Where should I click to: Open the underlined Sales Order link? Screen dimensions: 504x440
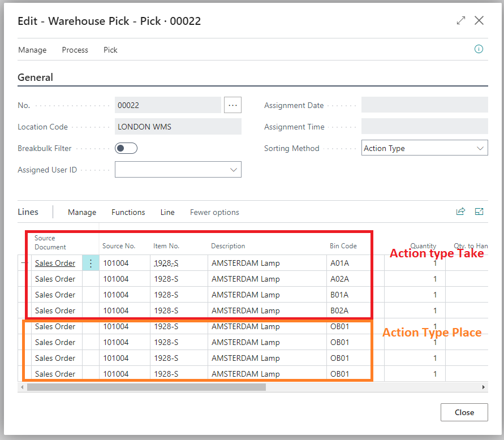[55, 263]
